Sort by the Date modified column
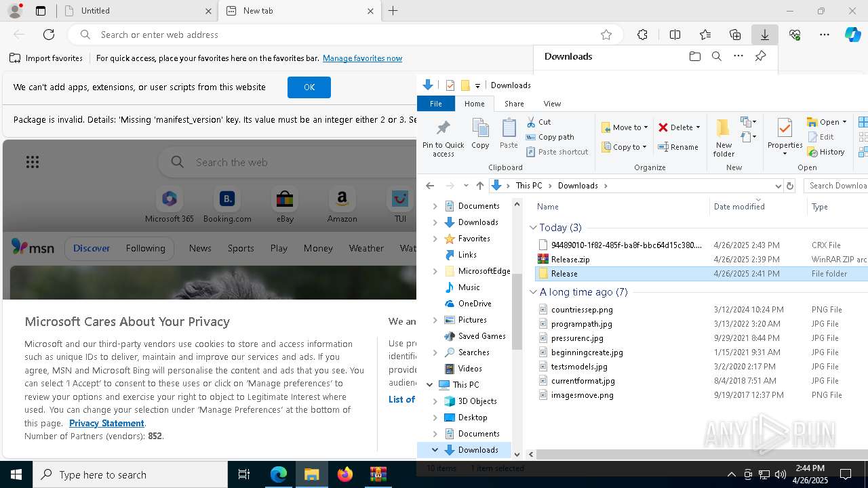Screen dimensions: 868x488 click(739, 207)
